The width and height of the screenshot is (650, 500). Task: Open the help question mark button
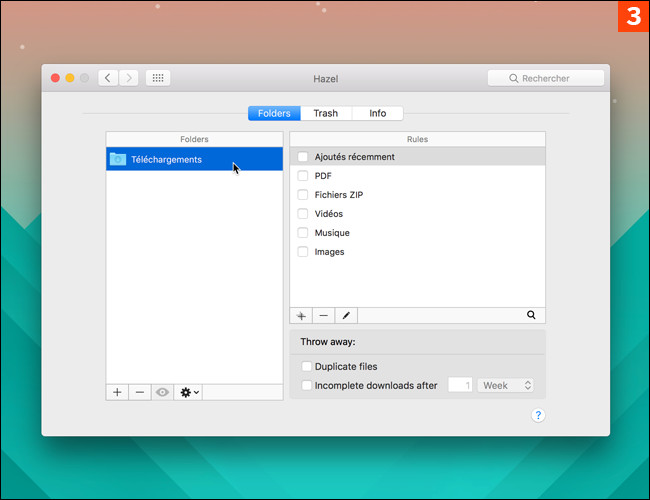pos(537,415)
